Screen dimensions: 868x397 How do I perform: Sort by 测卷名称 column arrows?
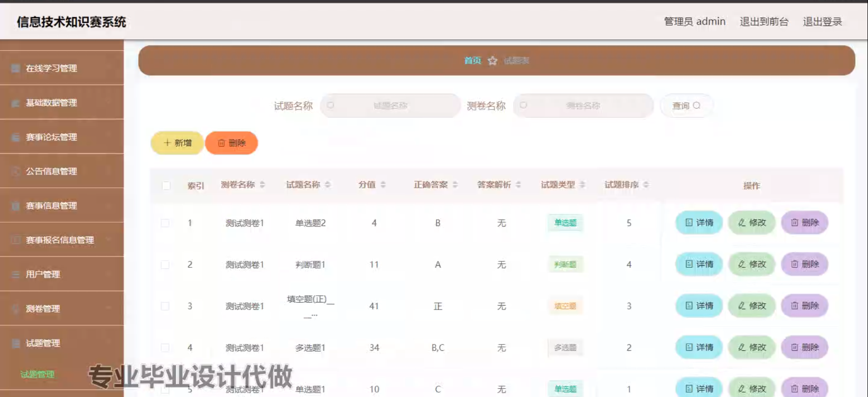pyautogui.click(x=262, y=185)
